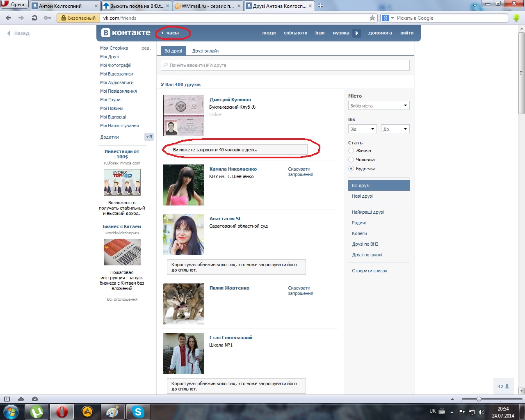
Task: Cancel the invitation for Камила Николаенко
Action: (300, 172)
